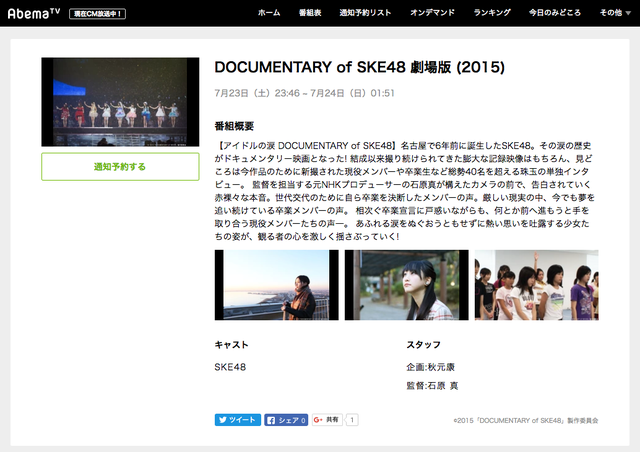Click the 現在CM放送中！ badge
Viewport: 640px width, 452px height.
pos(98,14)
